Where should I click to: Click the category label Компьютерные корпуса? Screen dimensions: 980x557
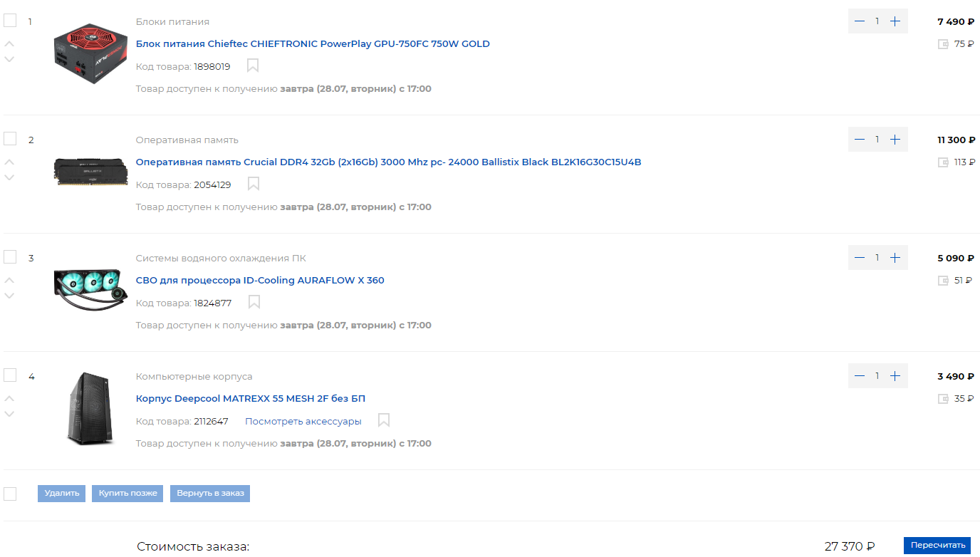194,377
